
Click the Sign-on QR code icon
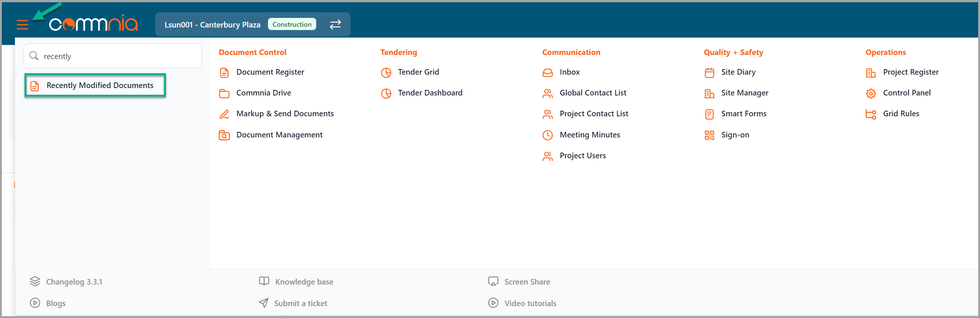pos(709,135)
